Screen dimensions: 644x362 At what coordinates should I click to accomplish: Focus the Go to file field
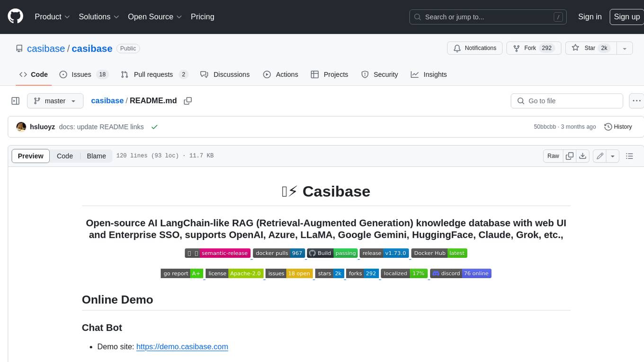tap(567, 101)
